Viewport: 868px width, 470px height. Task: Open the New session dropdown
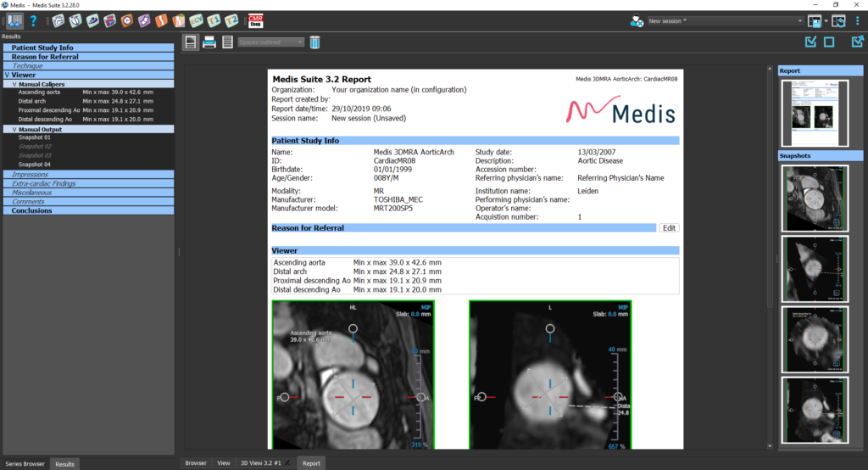[725, 20]
